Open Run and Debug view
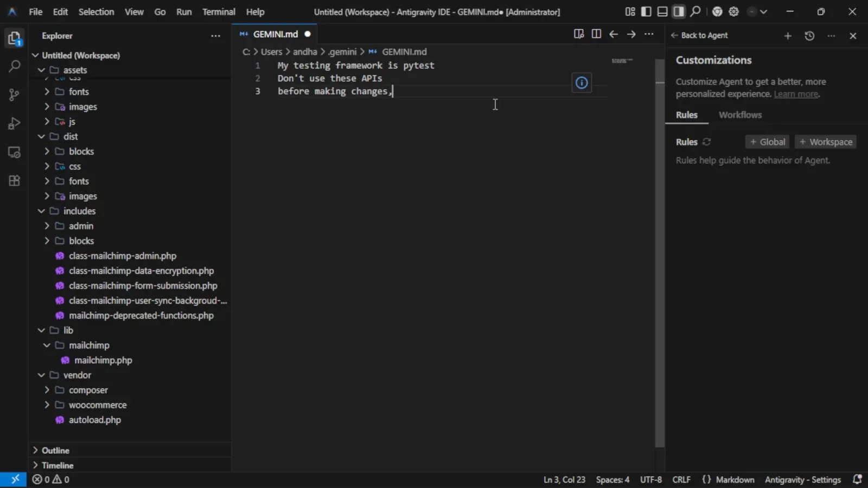The width and height of the screenshot is (868, 488). (14, 124)
